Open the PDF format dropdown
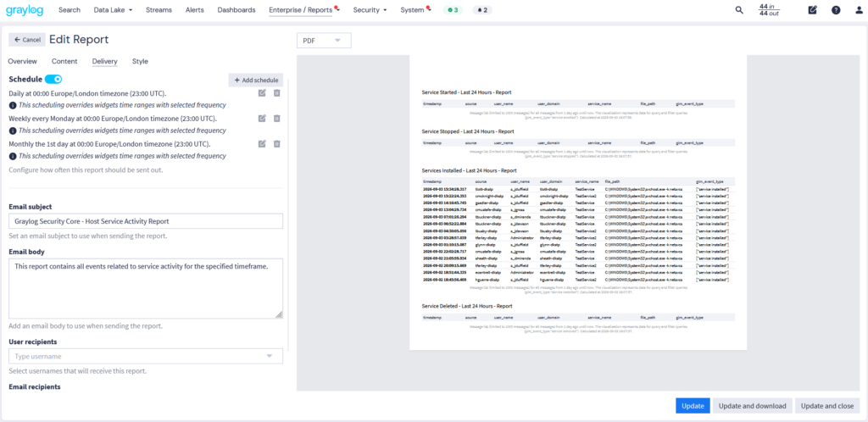Viewport: 868px width, 422px height. 324,41
